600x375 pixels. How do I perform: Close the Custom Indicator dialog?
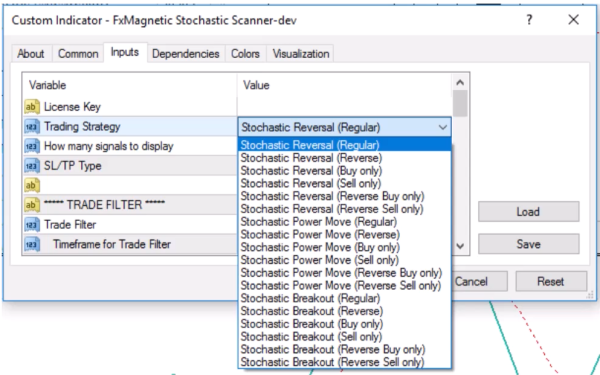tap(573, 20)
